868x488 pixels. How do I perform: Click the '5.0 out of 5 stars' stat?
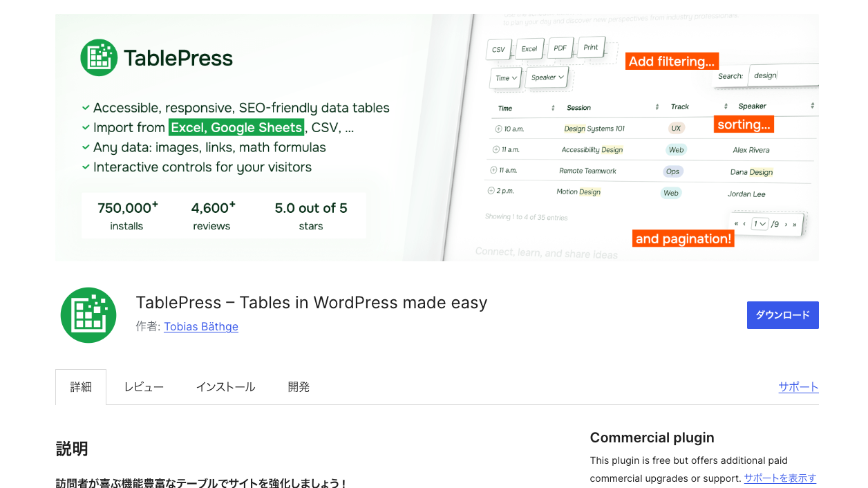(x=311, y=216)
